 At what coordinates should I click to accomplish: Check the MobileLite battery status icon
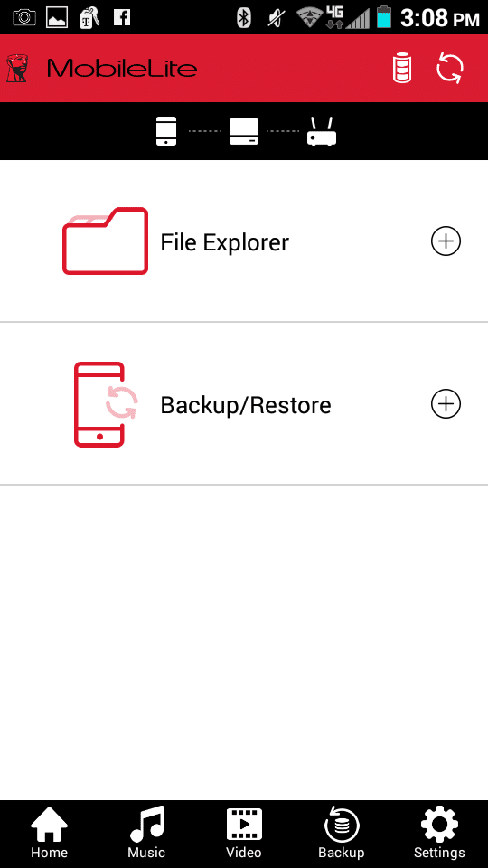[x=402, y=69]
